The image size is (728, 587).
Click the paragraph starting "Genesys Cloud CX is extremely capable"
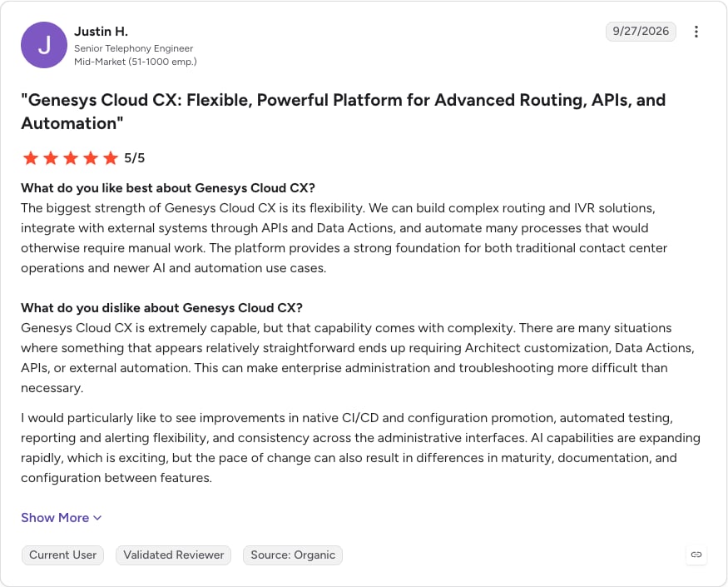(x=358, y=358)
